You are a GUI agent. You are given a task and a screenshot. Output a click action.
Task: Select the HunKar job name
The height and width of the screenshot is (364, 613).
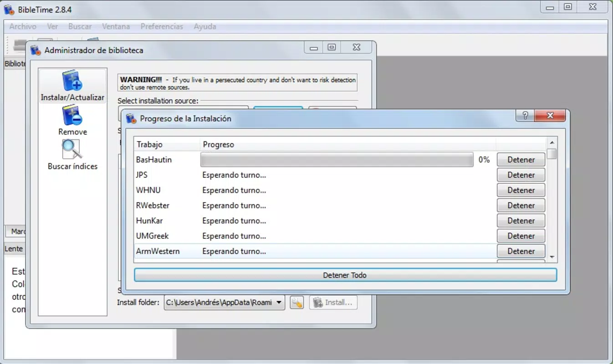[x=149, y=221]
